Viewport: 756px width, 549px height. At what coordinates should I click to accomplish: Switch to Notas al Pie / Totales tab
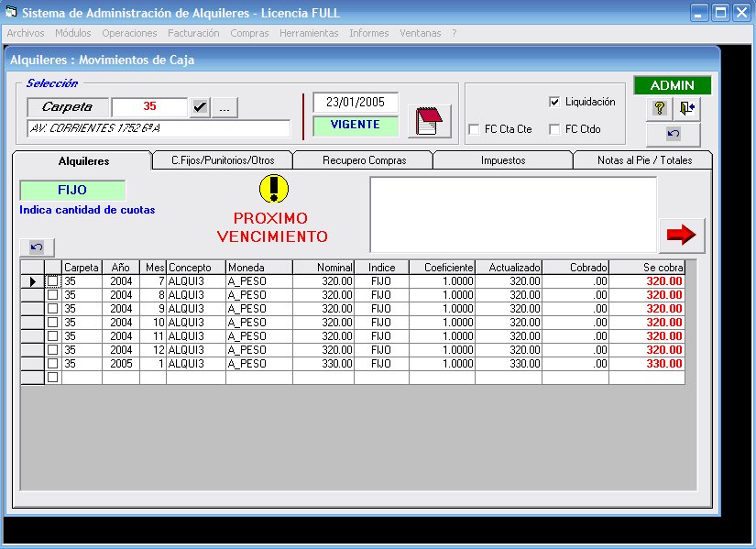coord(644,160)
